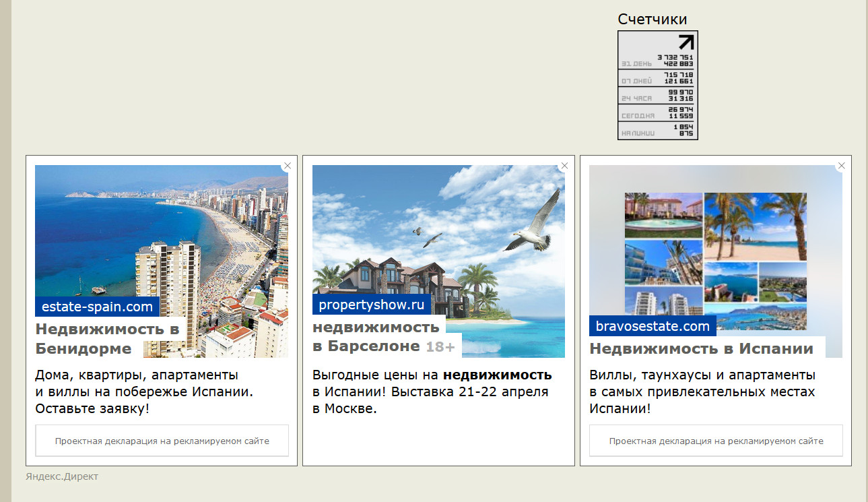Click the arrow icon in the counter widget

click(x=685, y=42)
